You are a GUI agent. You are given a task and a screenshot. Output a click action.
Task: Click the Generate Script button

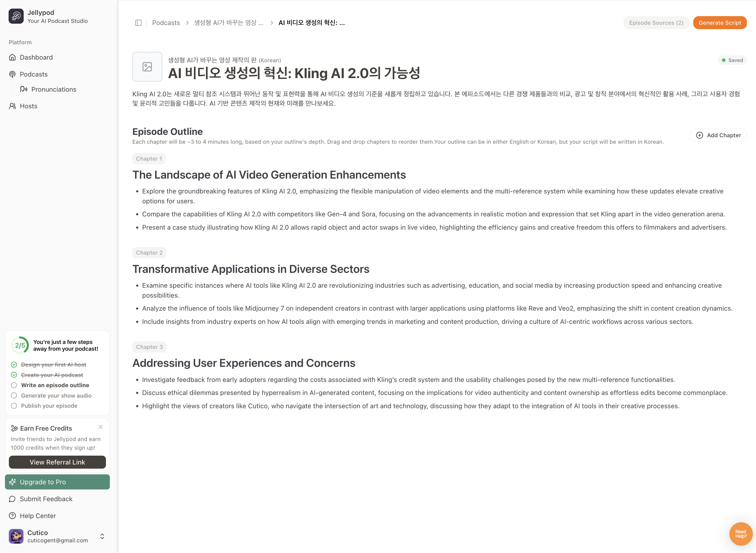720,23
